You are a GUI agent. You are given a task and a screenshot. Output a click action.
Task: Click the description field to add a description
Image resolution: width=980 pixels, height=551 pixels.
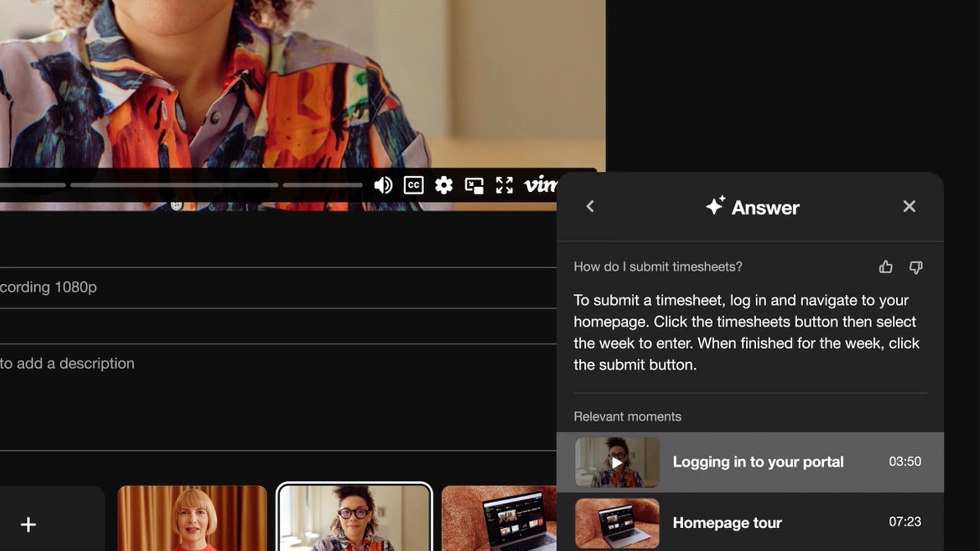tap(66, 363)
